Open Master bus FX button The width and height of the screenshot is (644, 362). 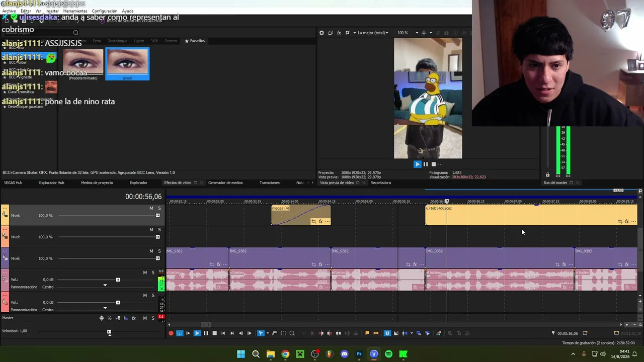[x=134, y=318]
